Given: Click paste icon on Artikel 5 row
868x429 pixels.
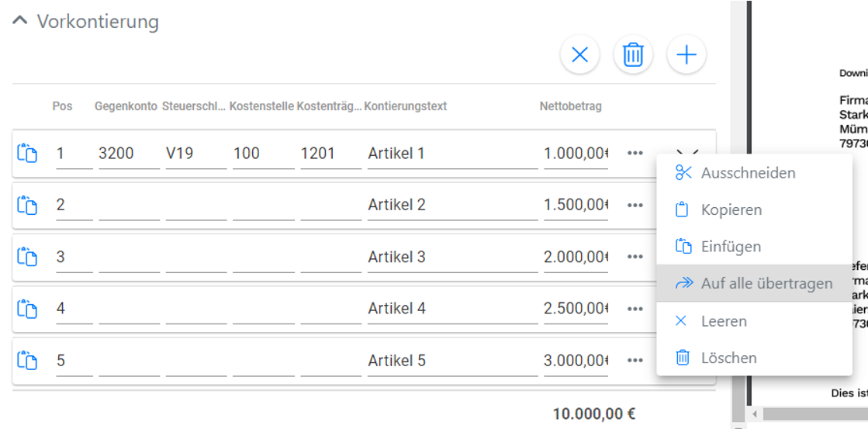Looking at the screenshot, I should click(x=27, y=361).
